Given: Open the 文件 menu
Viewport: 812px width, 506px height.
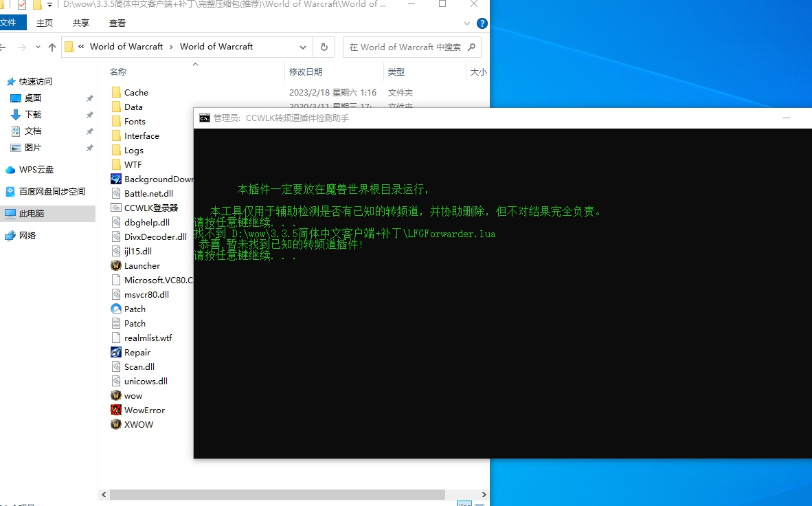Looking at the screenshot, I should pos(13,22).
